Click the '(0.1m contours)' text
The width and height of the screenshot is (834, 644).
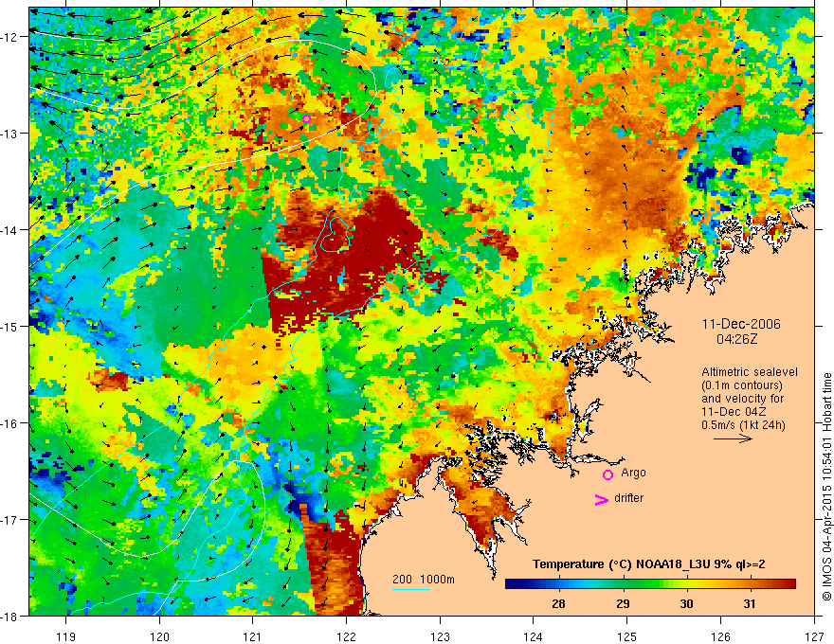pyautogui.click(x=742, y=385)
